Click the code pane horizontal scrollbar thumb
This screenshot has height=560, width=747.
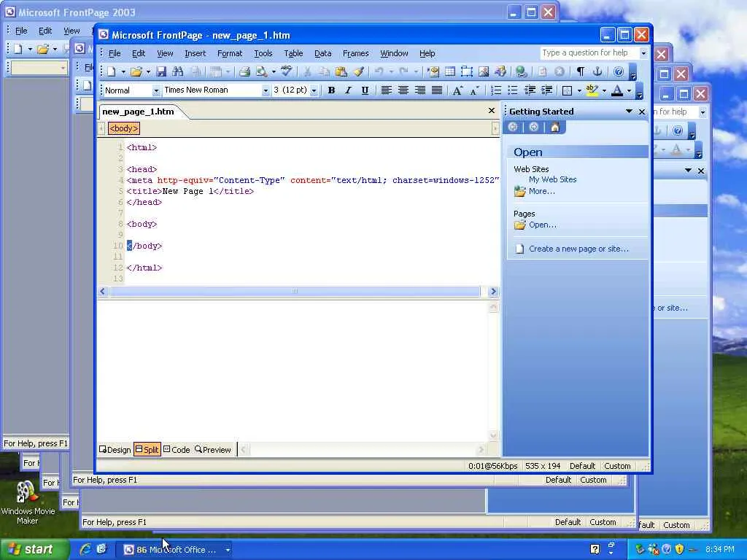pos(295,291)
